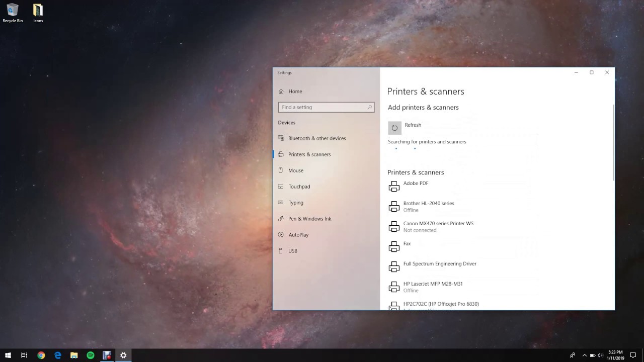Minimize the Settings window
The height and width of the screenshot is (362, 644).
(576, 72)
